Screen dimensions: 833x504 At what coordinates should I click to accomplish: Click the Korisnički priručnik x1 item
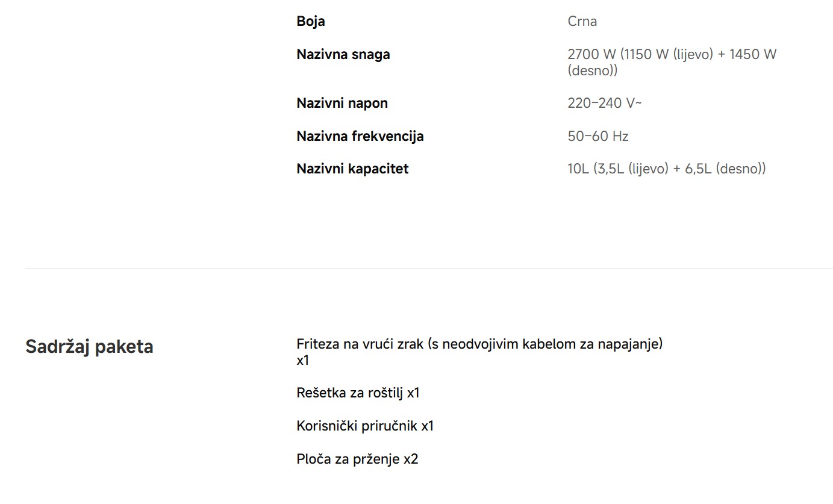(364, 426)
